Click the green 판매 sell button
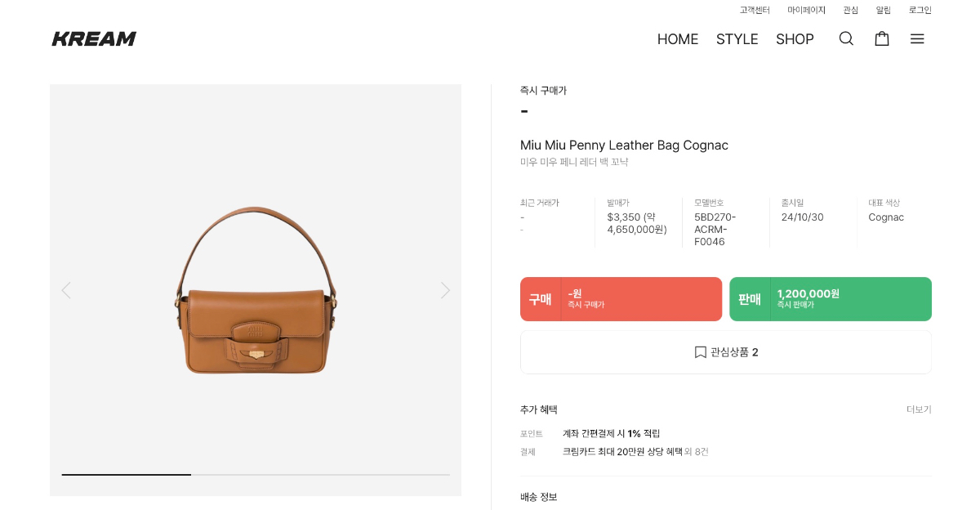This screenshot has height=510, width=980. pyautogui.click(x=830, y=299)
